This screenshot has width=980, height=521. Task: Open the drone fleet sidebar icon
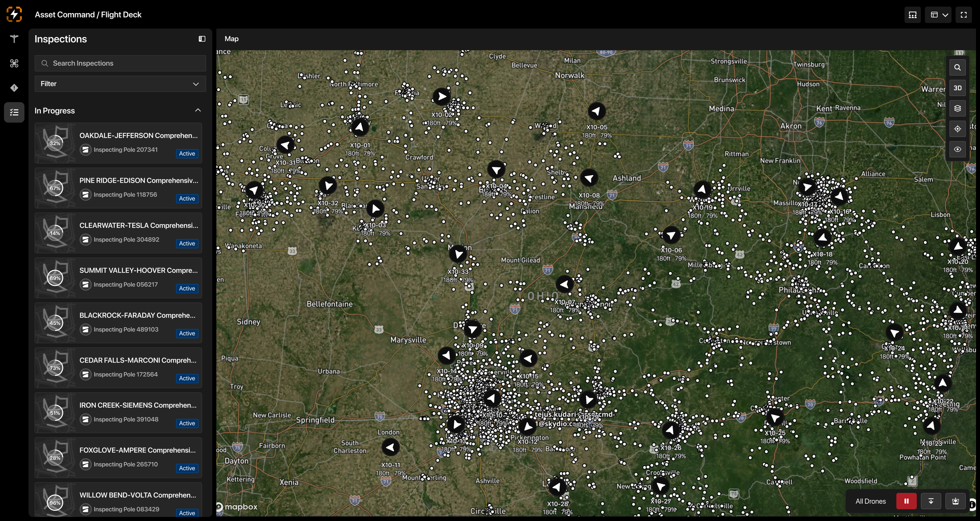[x=14, y=63]
